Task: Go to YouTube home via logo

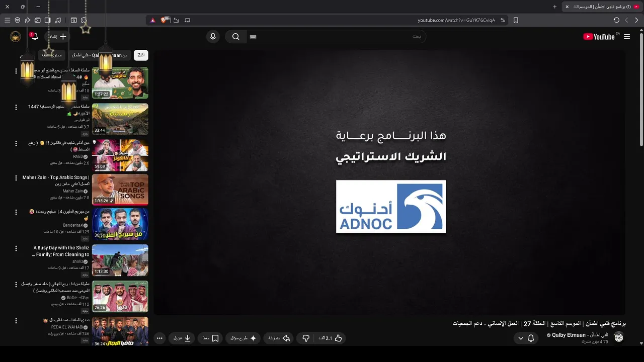Action: click(x=599, y=37)
